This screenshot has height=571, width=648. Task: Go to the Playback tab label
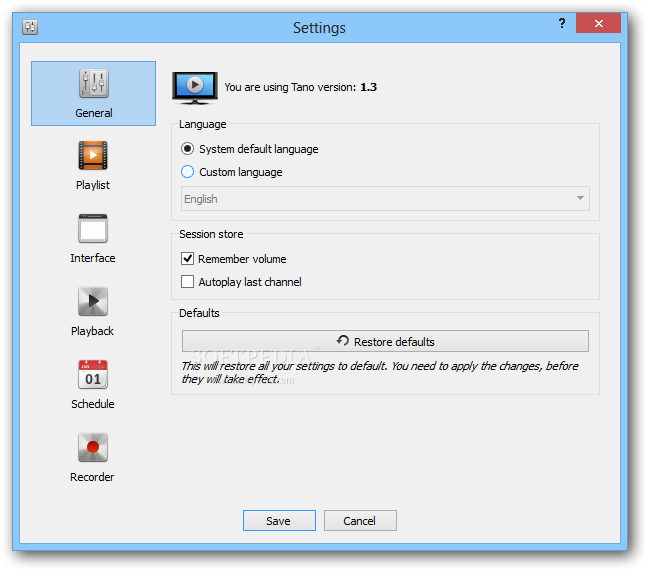pyautogui.click(x=93, y=331)
